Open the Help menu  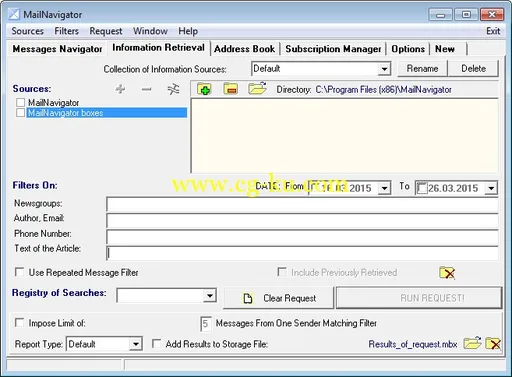coord(188,31)
